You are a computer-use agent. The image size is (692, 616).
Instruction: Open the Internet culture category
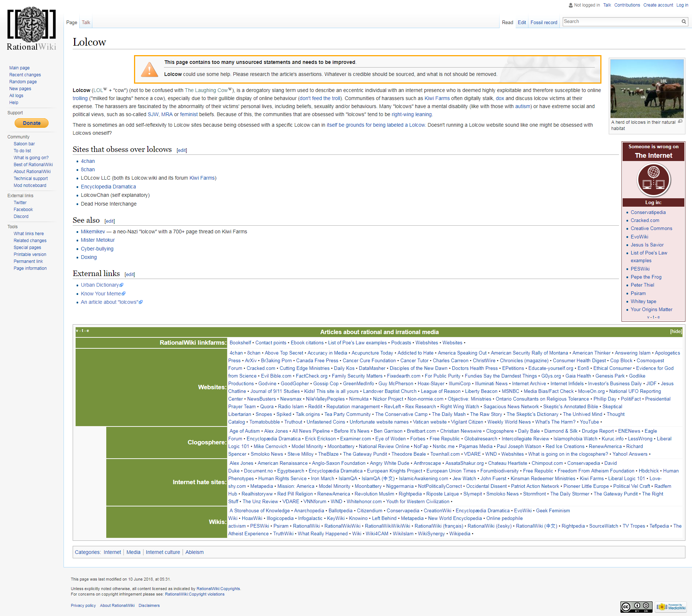tap(163, 552)
